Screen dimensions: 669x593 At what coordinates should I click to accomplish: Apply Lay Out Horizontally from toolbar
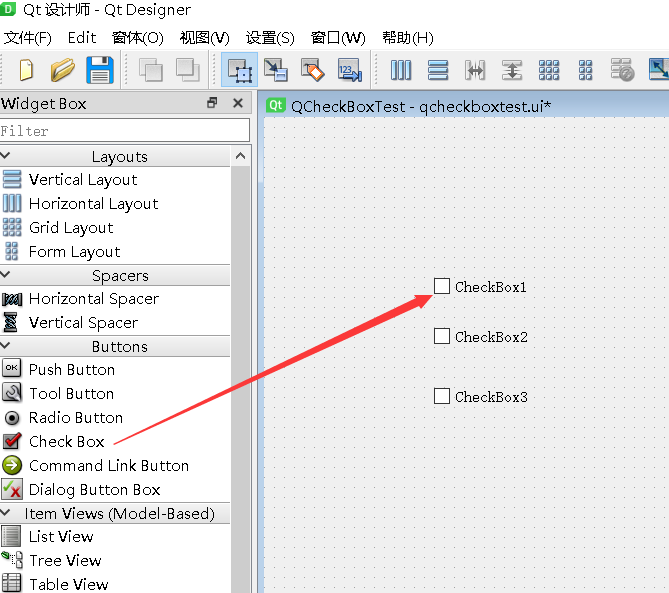(401, 70)
